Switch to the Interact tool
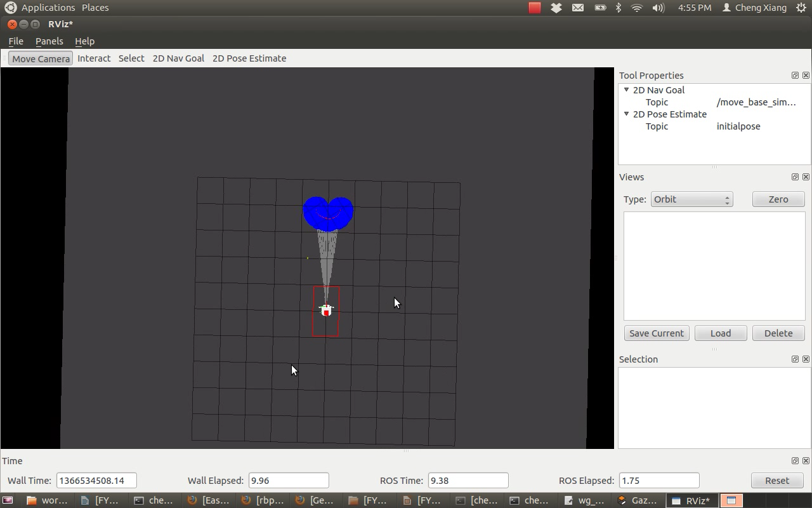 (94, 58)
